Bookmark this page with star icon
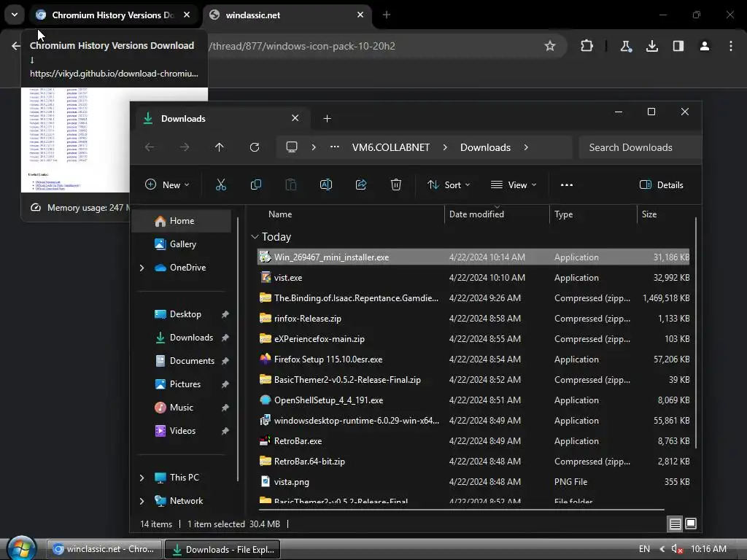Image resolution: width=747 pixels, height=560 pixels. tap(550, 46)
